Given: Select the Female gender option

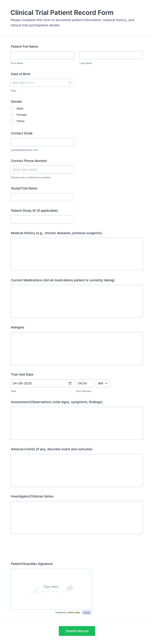Looking at the screenshot, I should pyautogui.click(x=13, y=115).
